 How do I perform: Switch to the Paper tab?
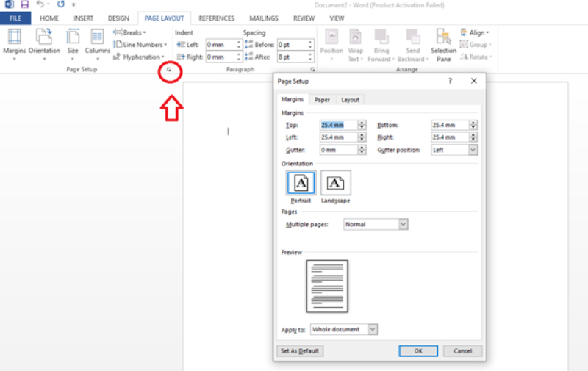click(322, 100)
